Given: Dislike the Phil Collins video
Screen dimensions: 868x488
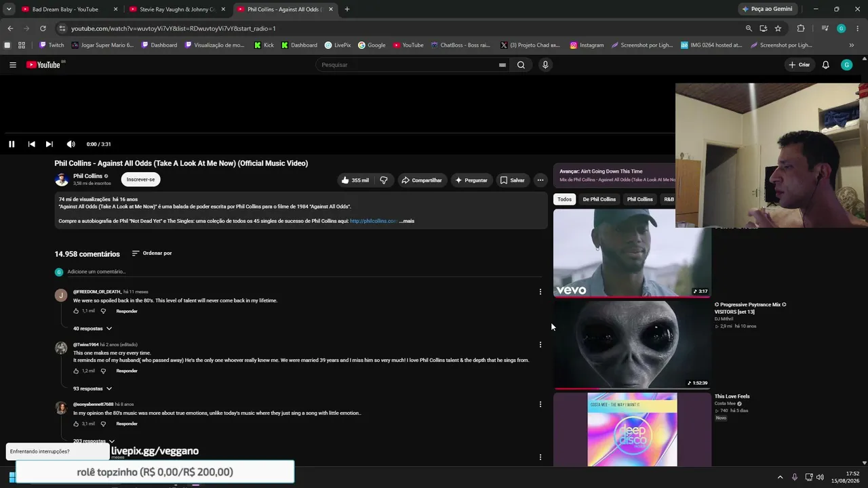Looking at the screenshot, I should [384, 180].
